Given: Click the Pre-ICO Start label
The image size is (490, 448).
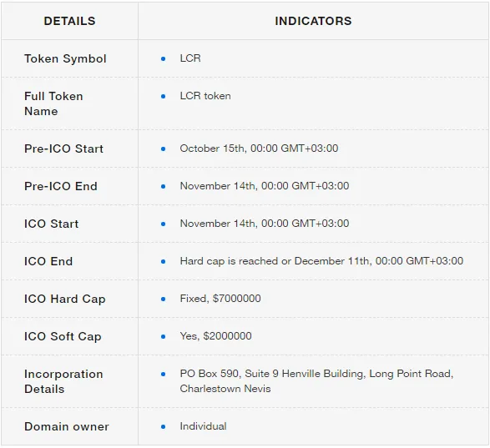Looking at the screenshot, I should pyautogui.click(x=63, y=148).
